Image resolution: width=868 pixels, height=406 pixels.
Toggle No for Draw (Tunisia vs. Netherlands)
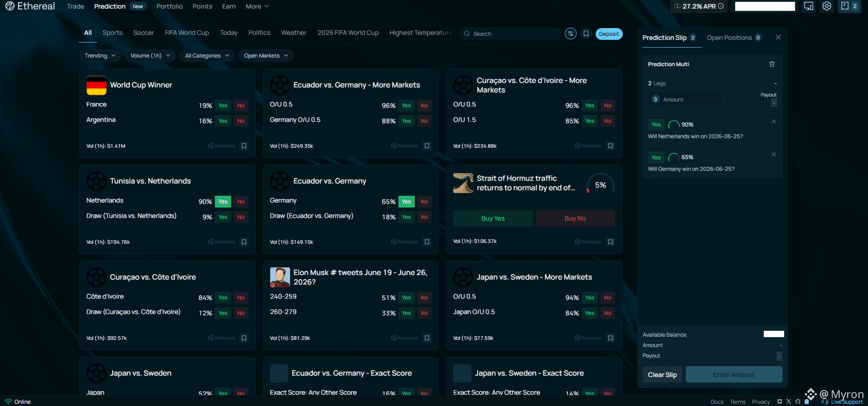241,217
